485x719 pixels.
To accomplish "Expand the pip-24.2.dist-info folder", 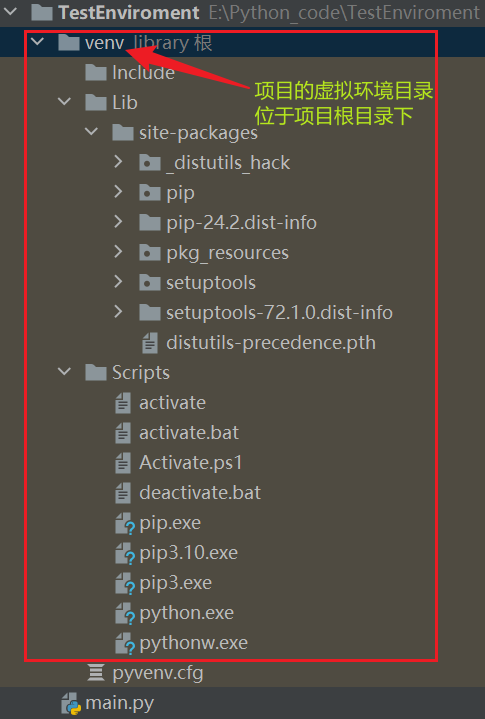I will click(118, 222).
